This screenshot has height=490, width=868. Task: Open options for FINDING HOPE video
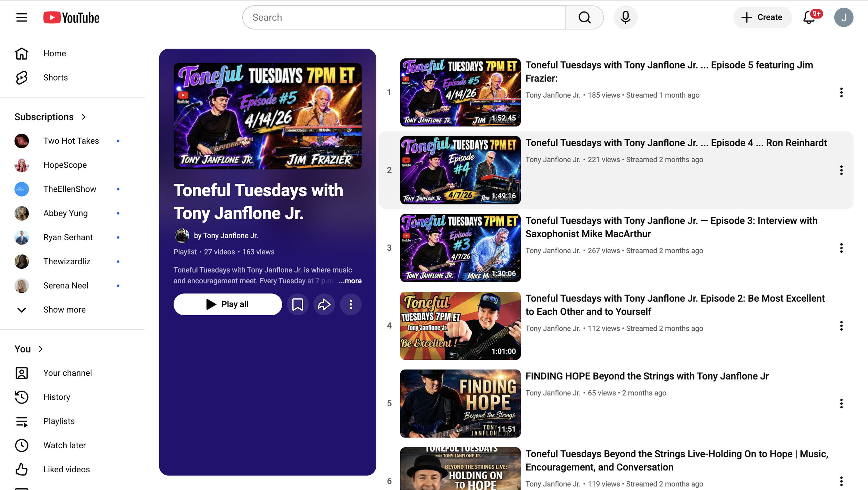pos(841,404)
